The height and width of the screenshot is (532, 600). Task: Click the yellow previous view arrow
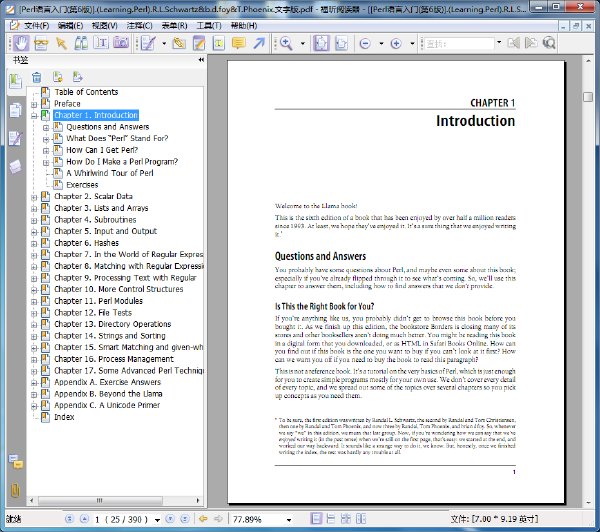click(203, 519)
